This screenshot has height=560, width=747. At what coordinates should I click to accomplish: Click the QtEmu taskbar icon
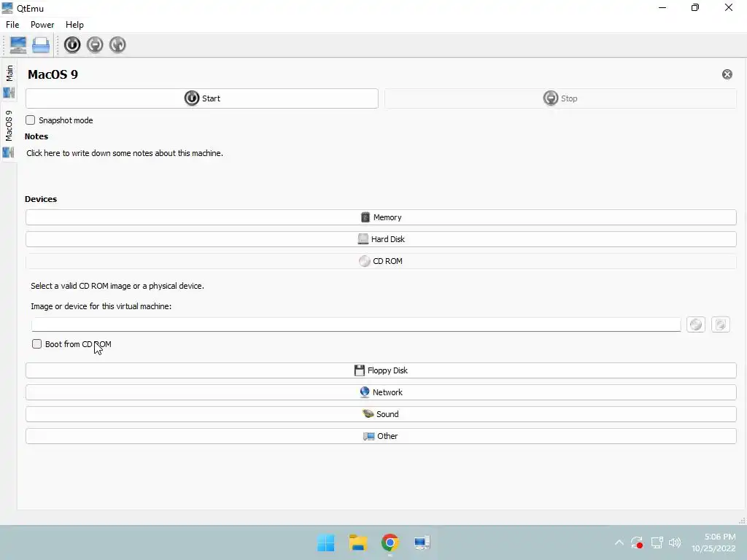point(422,542)
